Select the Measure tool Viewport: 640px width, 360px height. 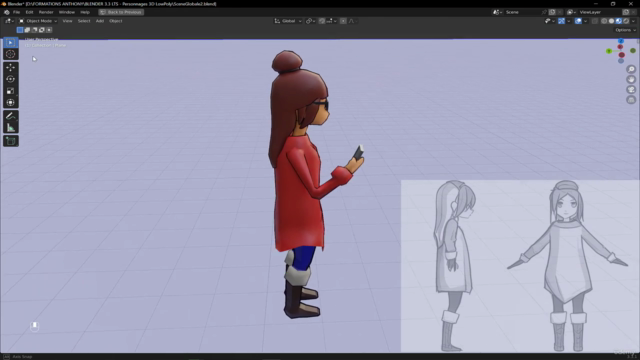(x=11, y=128)
